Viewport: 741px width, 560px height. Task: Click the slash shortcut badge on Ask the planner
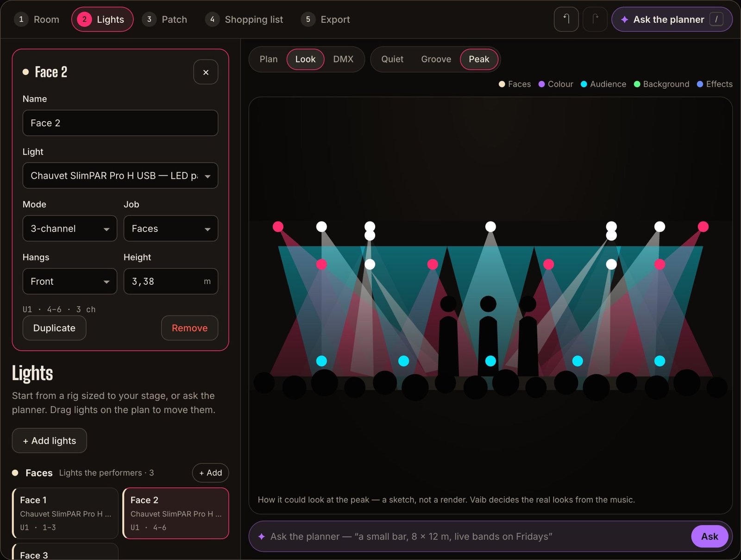tap(716, 19)
